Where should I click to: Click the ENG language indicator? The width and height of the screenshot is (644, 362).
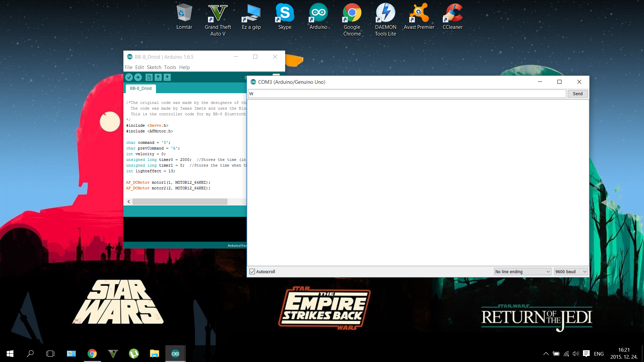click(x=598, y=354)
